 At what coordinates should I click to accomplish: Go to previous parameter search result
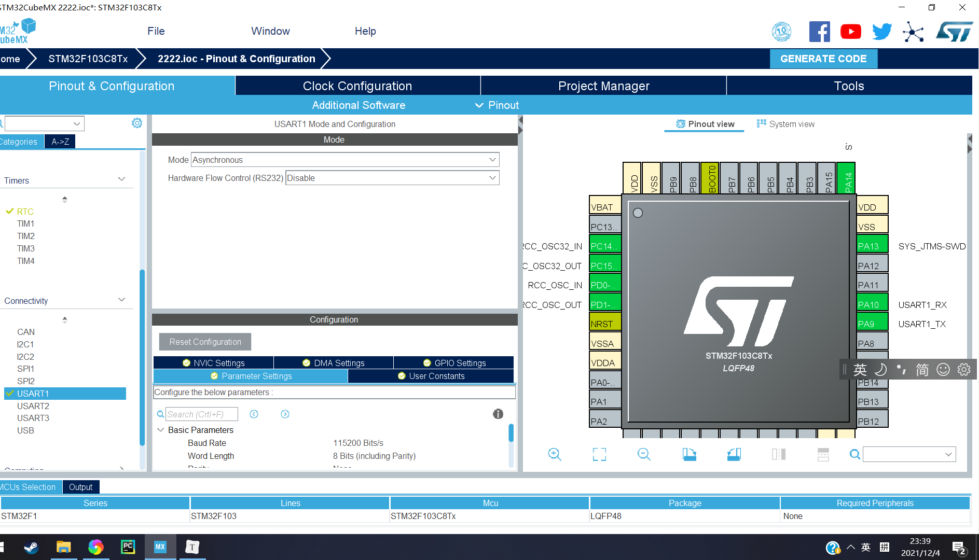click(254, 414)
